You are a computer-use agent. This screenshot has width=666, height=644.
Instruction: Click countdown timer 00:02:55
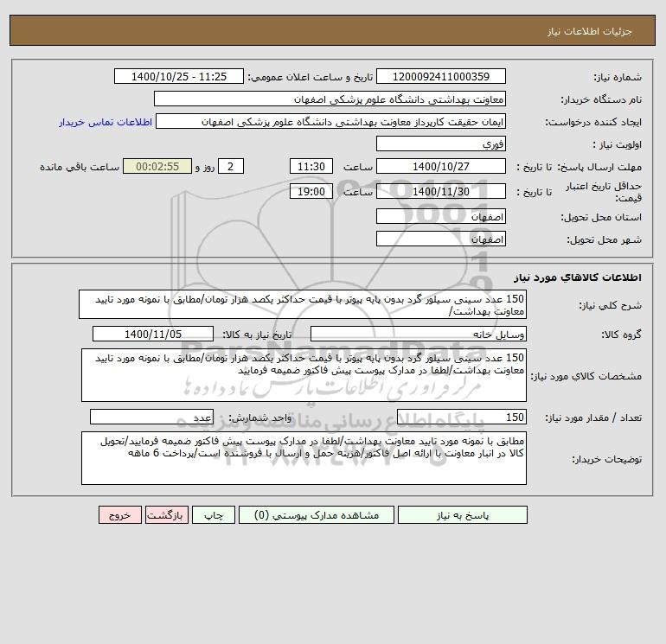tap(157, 167)
